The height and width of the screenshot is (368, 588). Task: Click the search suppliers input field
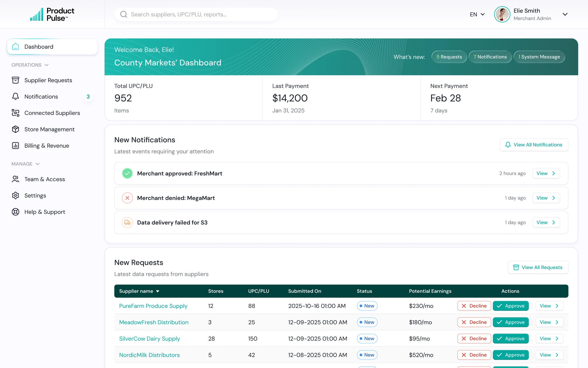pos(196,14)
